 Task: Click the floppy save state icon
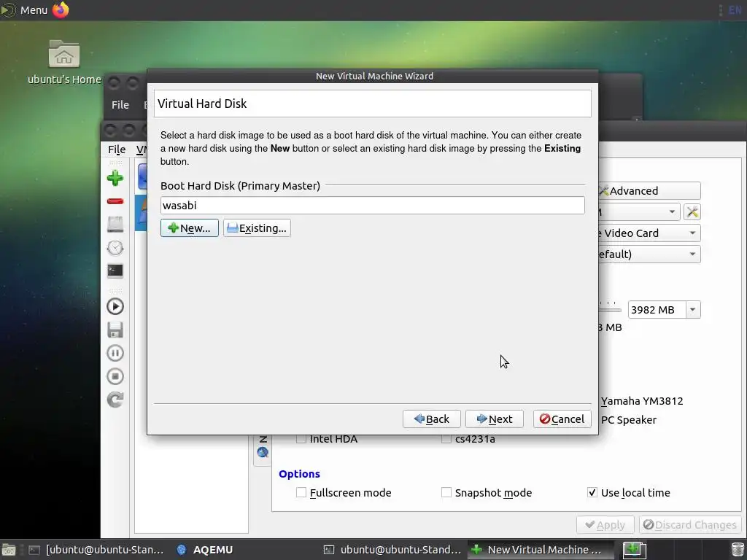pos(115,330)
